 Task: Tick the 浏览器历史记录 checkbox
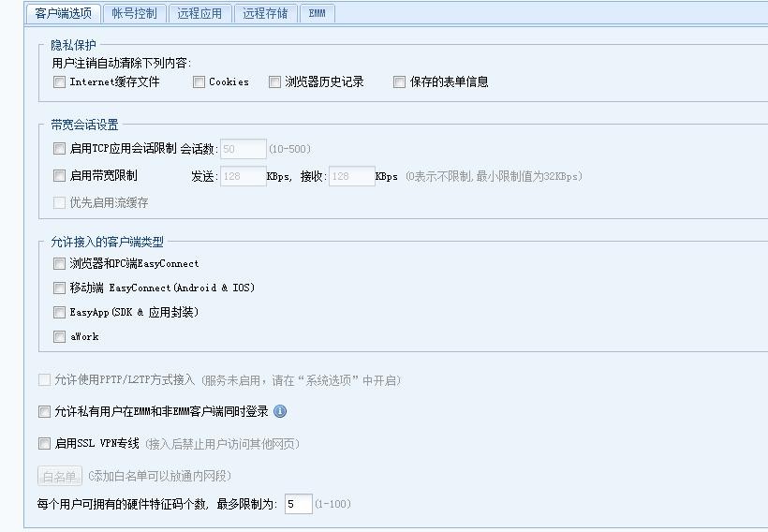point(274,82)
